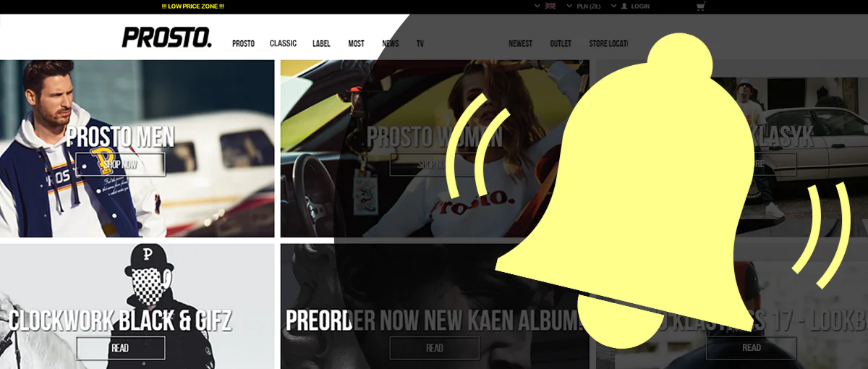Image resolution: width=868 pixels, height=369 pixels.
Task: Click the UK flag language icon
Action: [550, 6]
